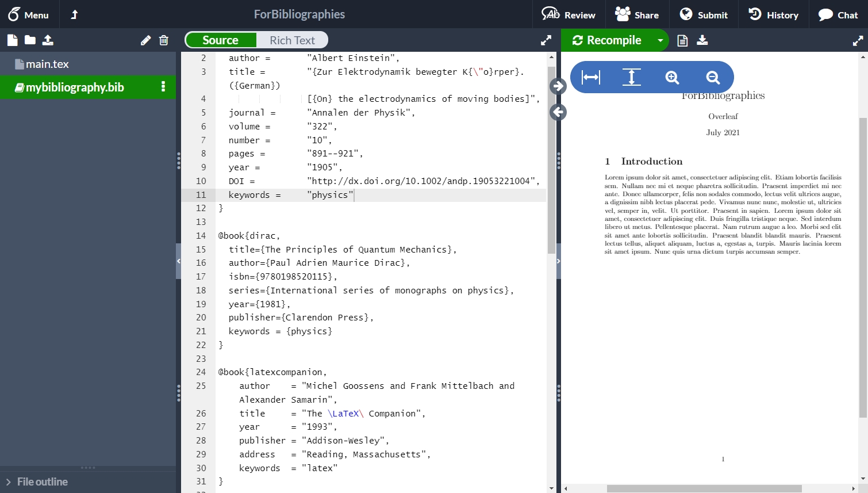Delete file with the trash icon

[164, 40]
